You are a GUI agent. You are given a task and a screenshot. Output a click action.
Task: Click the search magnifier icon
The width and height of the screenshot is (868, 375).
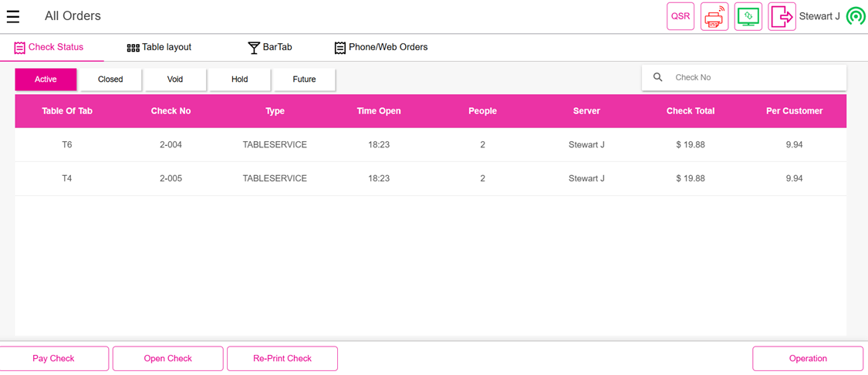click(658, 77)
